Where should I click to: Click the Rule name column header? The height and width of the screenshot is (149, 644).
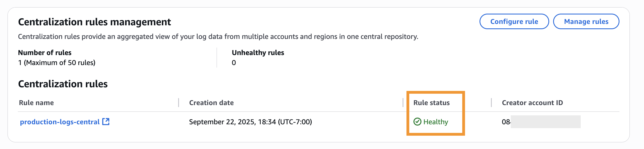[x=36, y=103]
